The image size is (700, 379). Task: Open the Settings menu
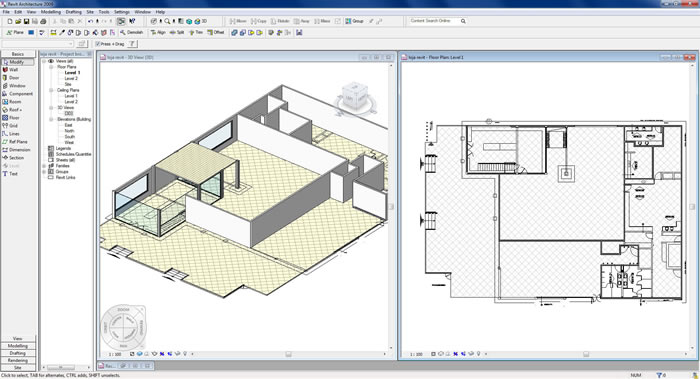coord(121,12)
